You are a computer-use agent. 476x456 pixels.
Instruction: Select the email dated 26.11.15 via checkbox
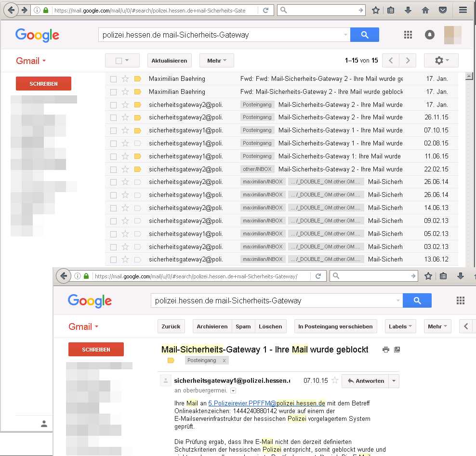click(113, 117)
